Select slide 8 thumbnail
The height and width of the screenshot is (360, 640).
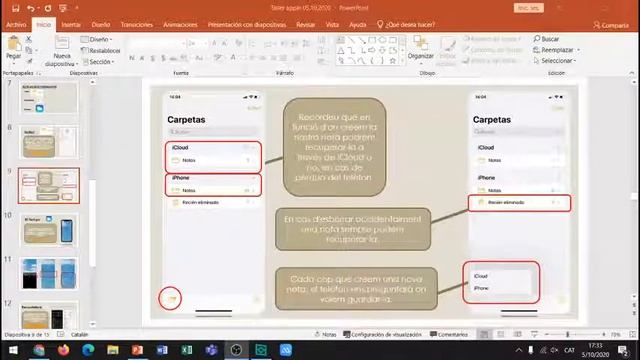tap(49, 142)
